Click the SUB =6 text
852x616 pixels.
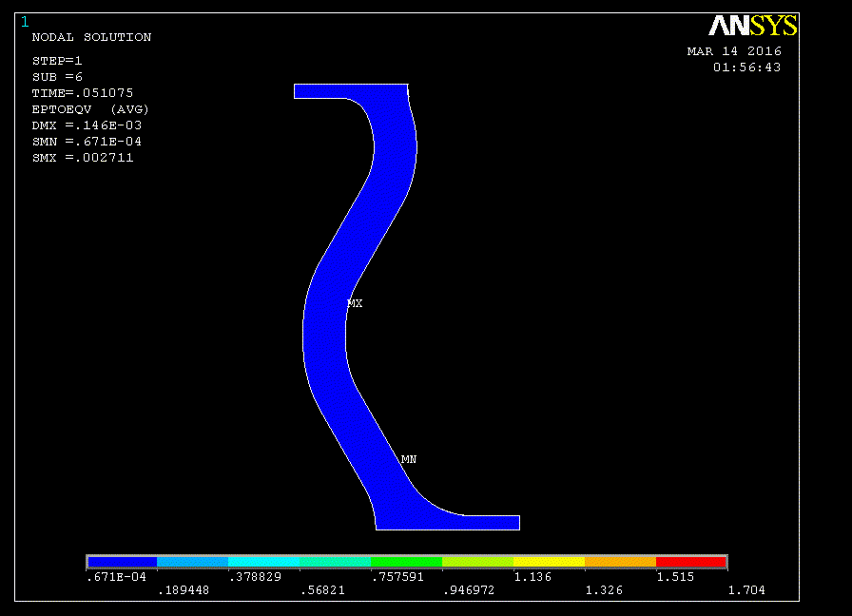point(57,77)
